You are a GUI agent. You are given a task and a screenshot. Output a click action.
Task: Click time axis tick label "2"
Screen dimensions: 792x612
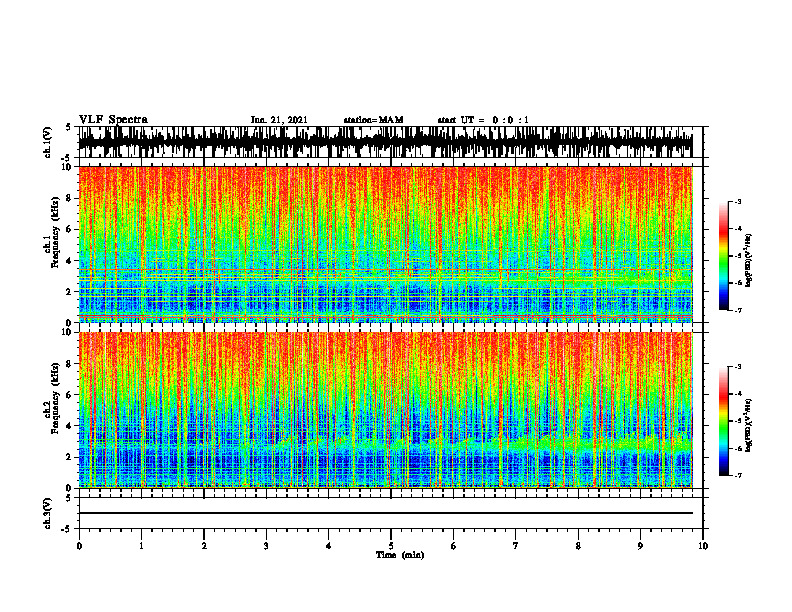pyautogui.click(x=204, y=546)
